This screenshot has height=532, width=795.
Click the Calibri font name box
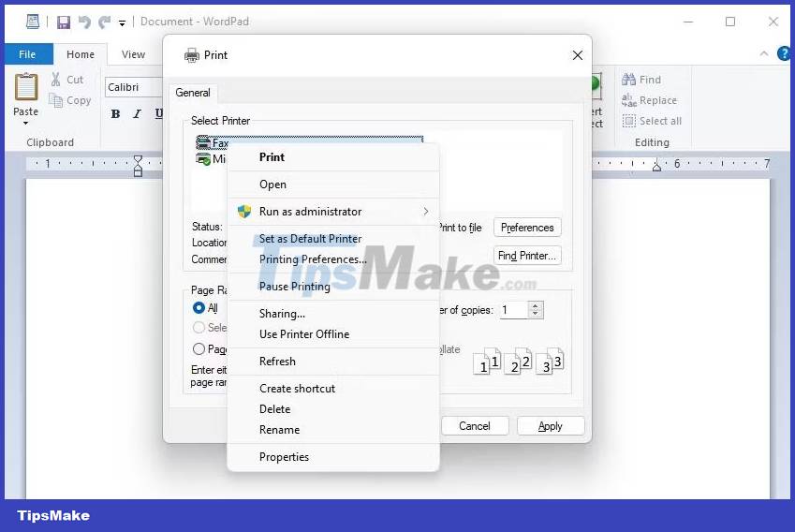(134, 87)
